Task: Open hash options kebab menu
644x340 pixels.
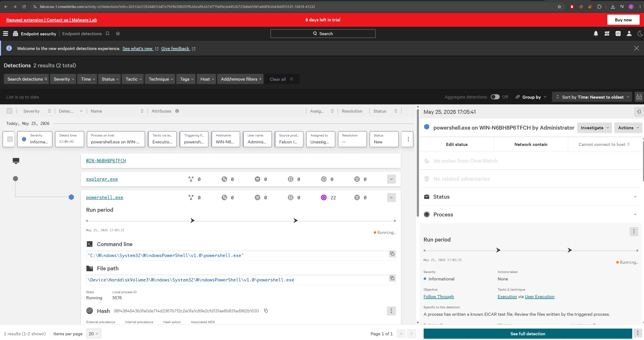Action: coord(391,311)
